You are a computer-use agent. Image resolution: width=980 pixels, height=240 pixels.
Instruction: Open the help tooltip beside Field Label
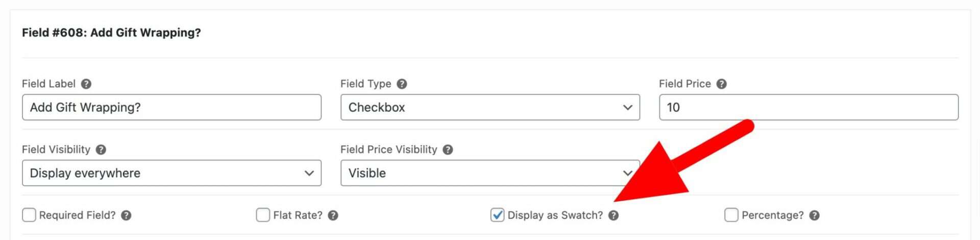[86, 84]
